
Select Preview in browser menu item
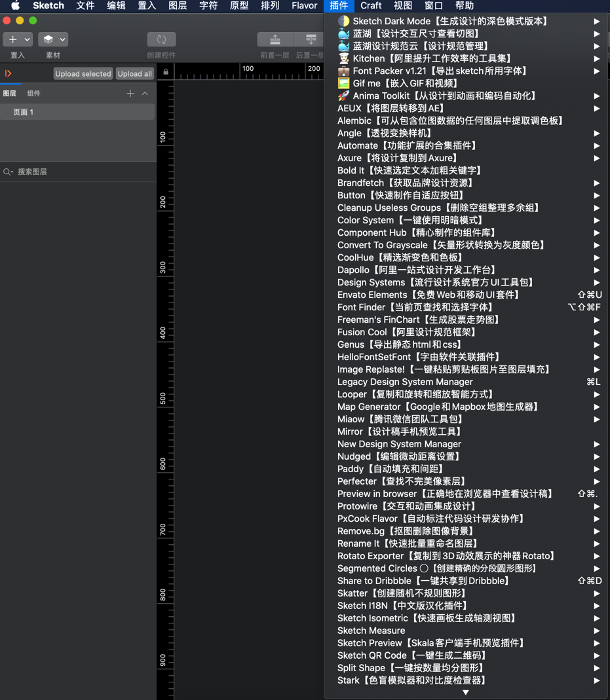(467, 494)
